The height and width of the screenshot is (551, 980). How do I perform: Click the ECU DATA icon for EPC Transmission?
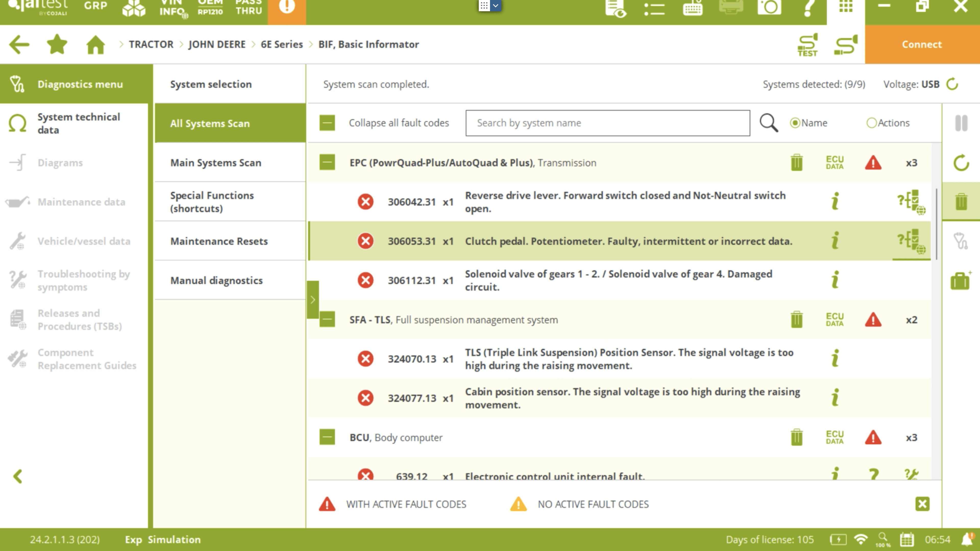(834, 163)
